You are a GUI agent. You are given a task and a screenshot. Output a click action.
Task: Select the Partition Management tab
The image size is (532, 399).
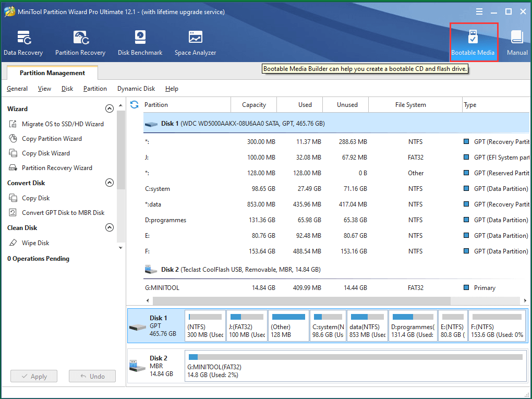[52, 72]
